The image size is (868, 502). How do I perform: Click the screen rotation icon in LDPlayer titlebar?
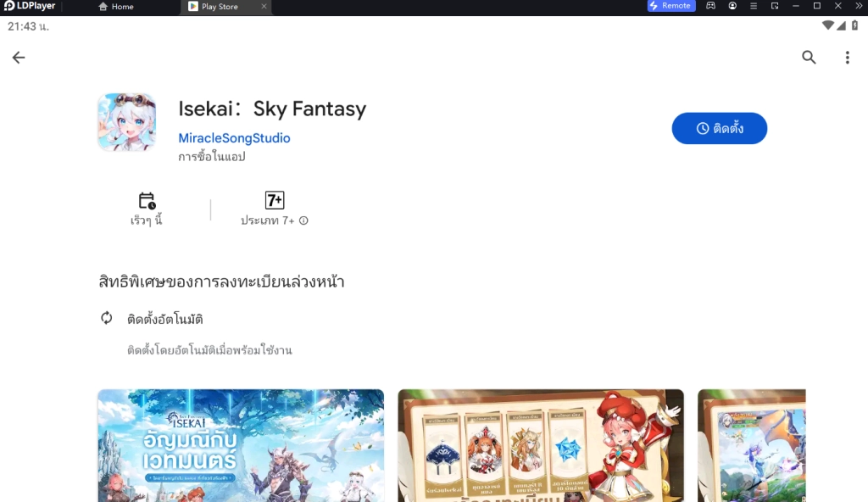pos(773,6)
